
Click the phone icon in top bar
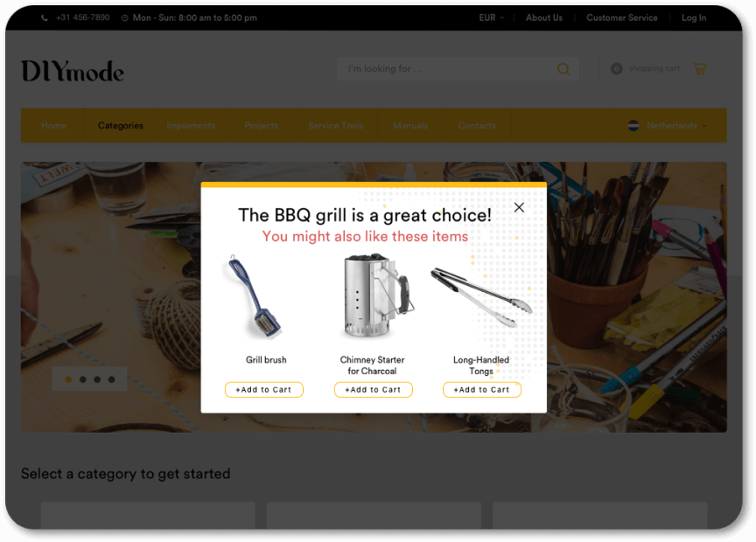tap(45, 17)
